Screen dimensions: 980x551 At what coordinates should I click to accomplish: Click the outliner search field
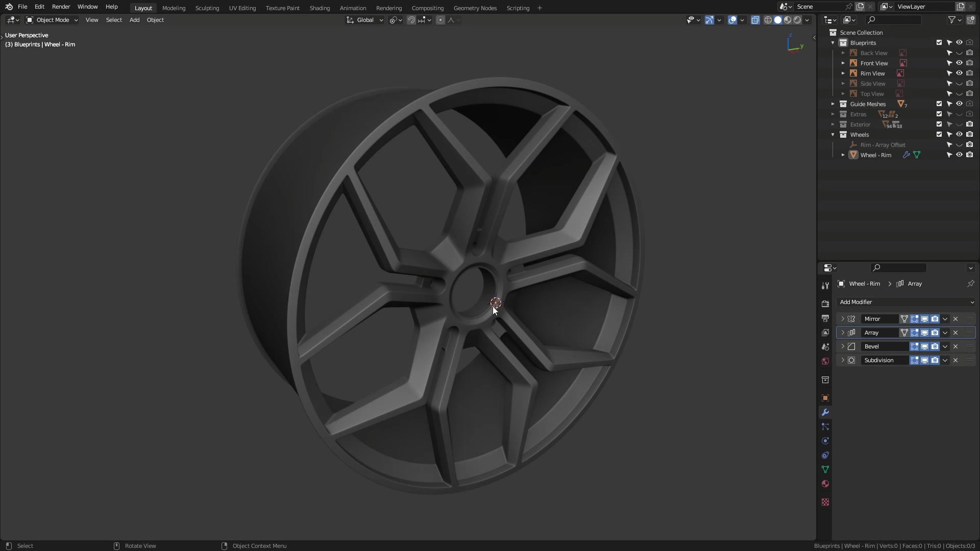point(894,20)
